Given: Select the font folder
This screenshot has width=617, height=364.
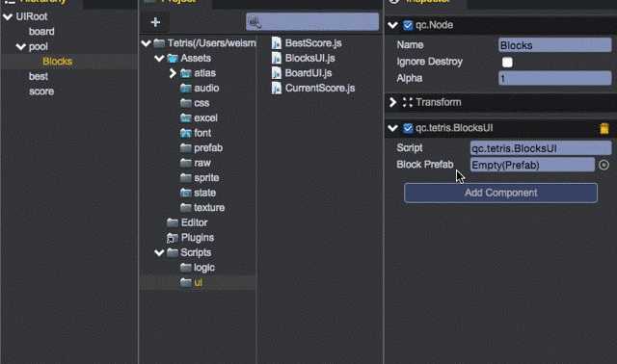Looking at the screenshot, I should pos(196,133).
